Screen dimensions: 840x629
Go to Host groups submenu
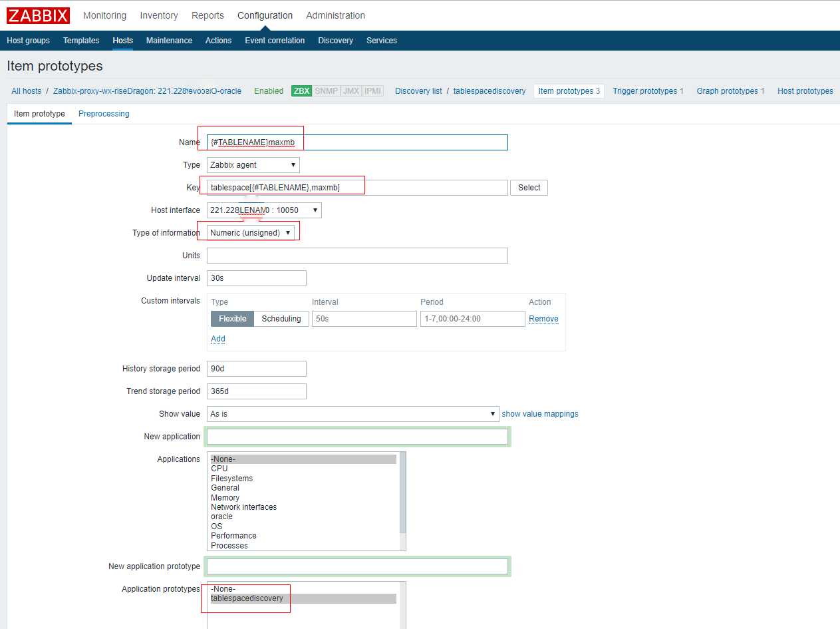tap(28, 41)
